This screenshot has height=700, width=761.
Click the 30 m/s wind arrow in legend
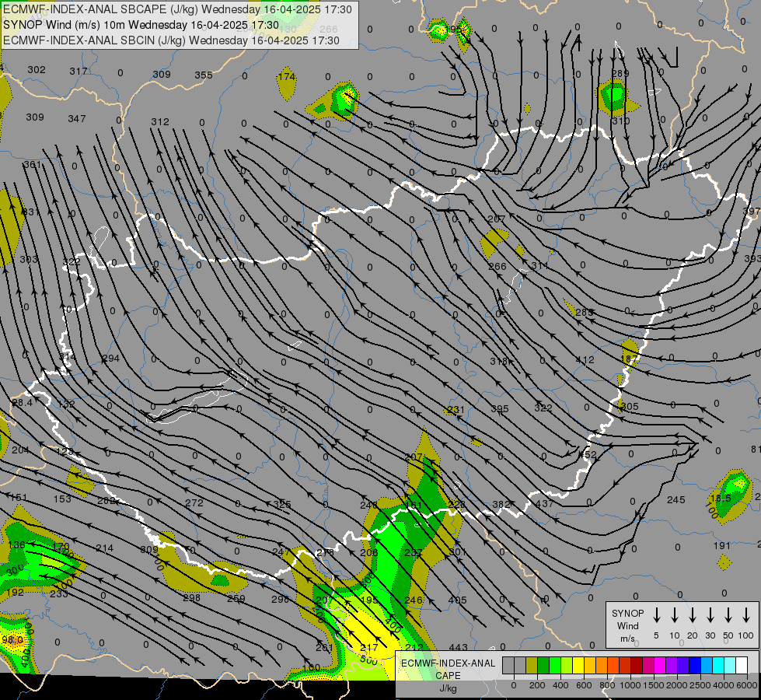(710, 615)
